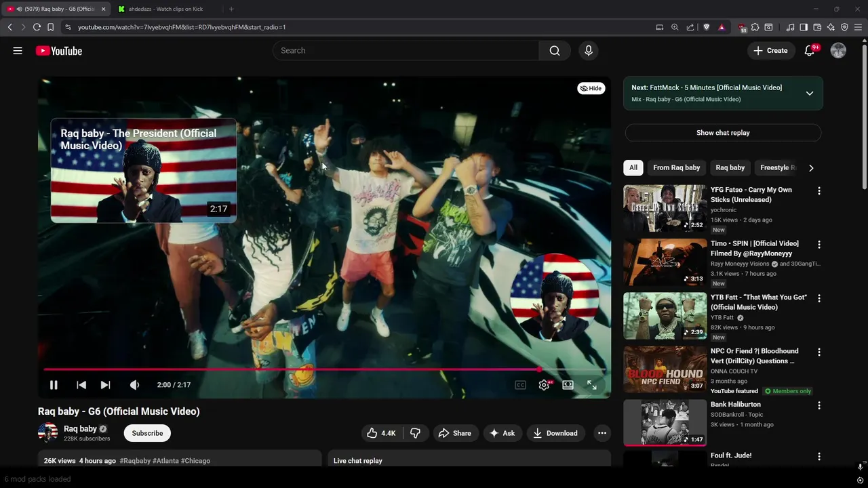Toggle closed captions in the player
This screenshot has height=488, width=868.
coord(520,385)
